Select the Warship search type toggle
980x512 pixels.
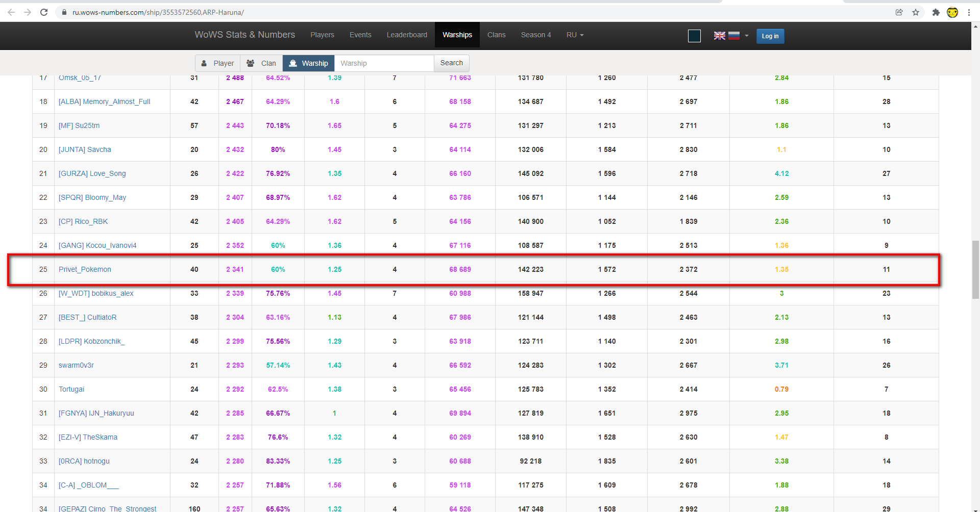(309, 63)
